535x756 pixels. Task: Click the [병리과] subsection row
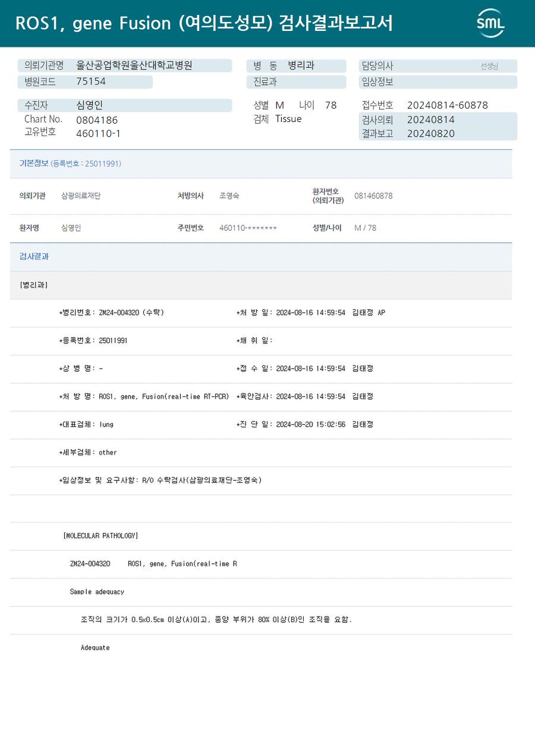[260, 286]
